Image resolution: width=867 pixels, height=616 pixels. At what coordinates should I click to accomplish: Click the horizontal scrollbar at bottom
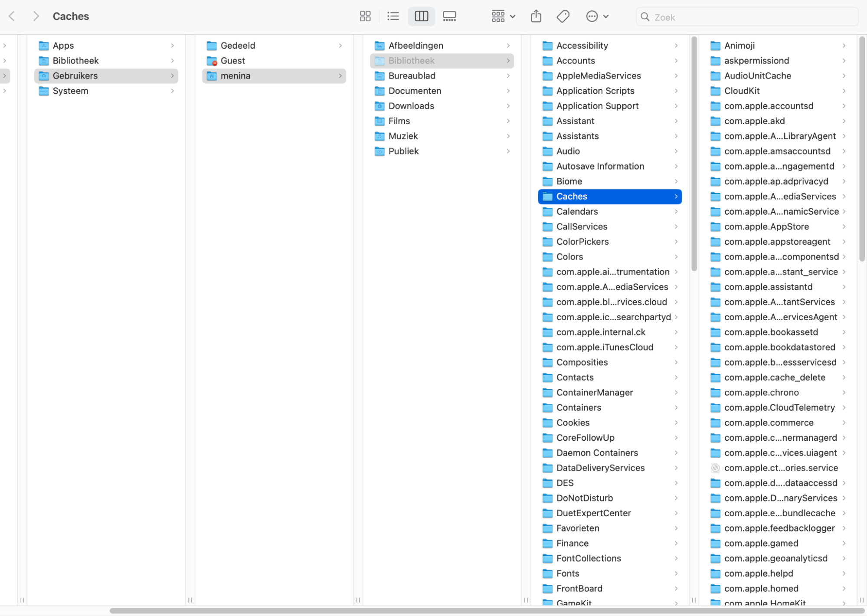point(486,610)
